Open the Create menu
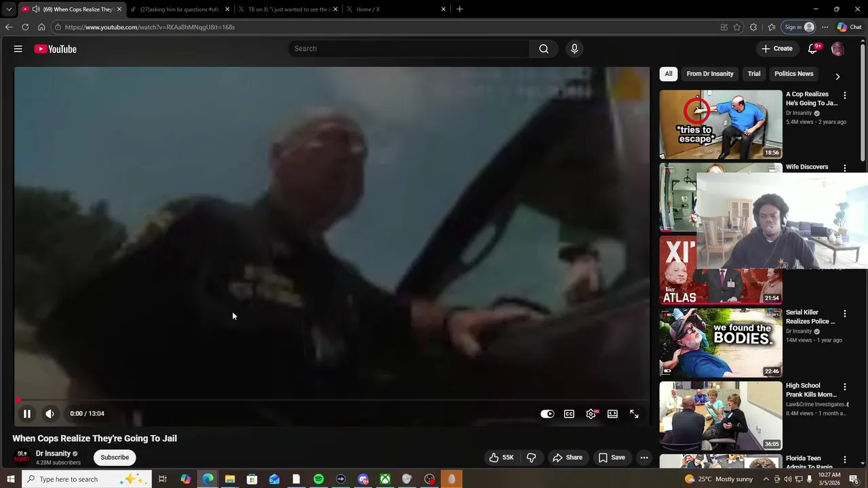The image size is (868, 488). click(x=776, y=49)
